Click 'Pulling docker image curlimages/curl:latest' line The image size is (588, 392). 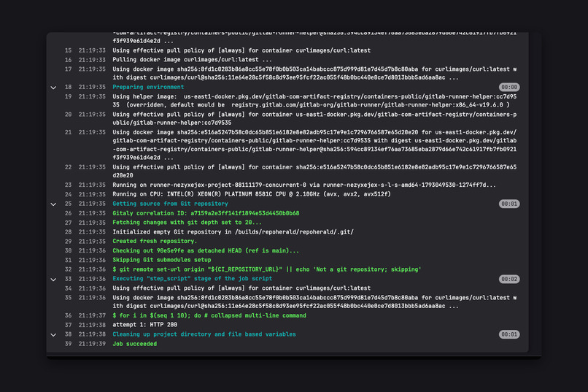coord(192,60)
